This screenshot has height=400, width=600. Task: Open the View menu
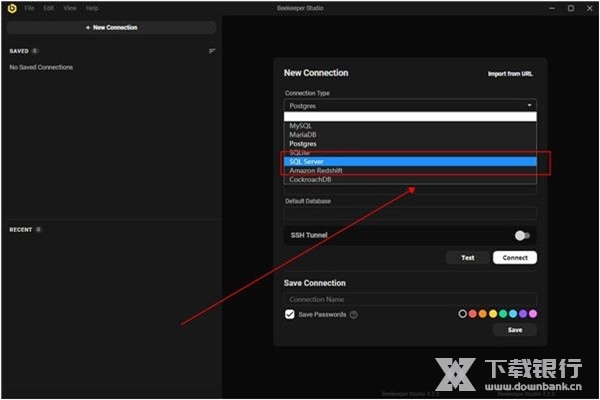pyautogui.click(x=69, y=7)
